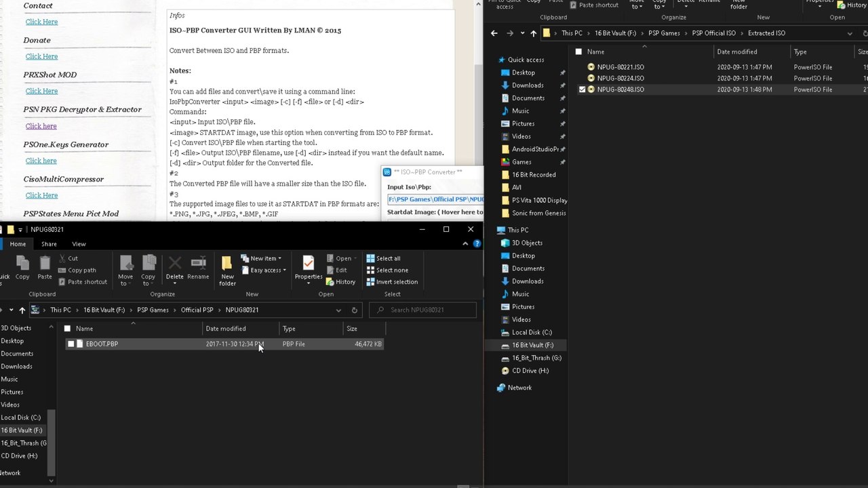Switch to Share tab in NPUG80321
Screen dimensions: 868x488
(x=49, y=244)
